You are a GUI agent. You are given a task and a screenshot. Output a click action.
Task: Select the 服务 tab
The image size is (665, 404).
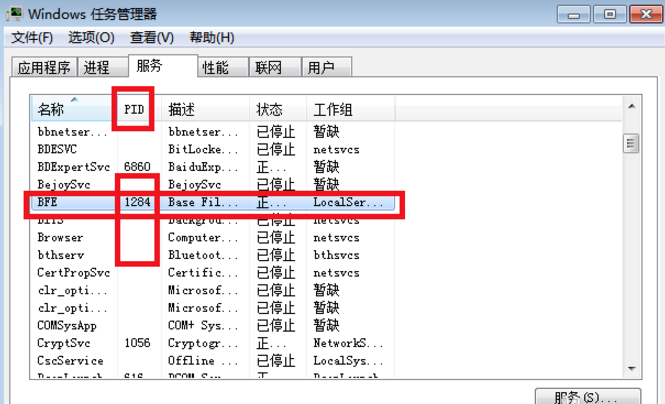[163, 65]
